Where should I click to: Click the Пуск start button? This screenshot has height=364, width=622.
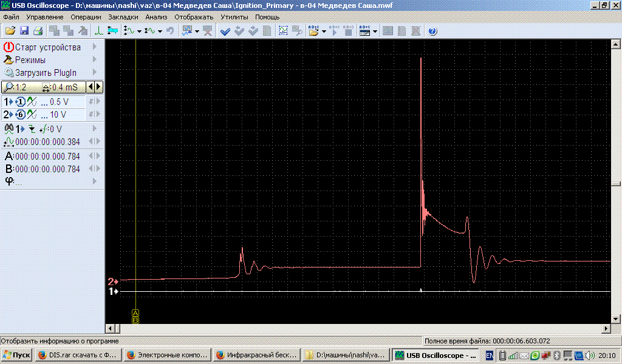(x=16, y=355)
